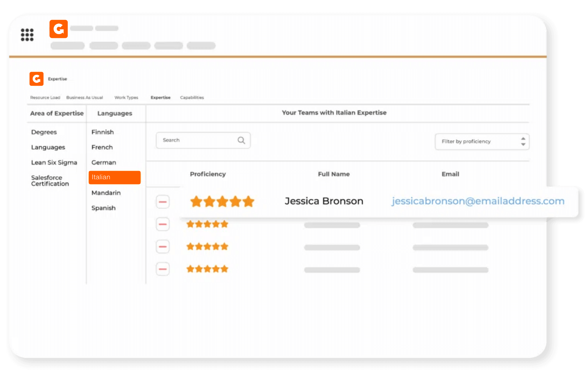This screenshot has height=382, width=588.
Task: Choose Spanish in the languages list
Action: click(x=103, y=208)
